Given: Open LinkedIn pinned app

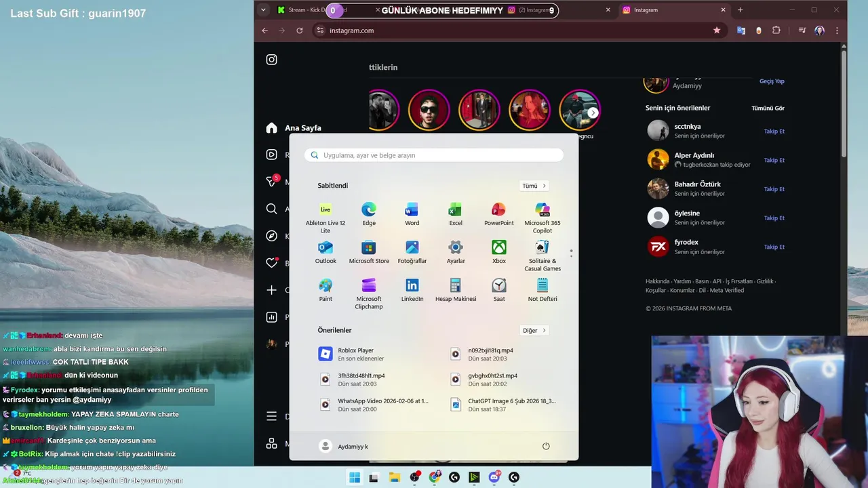Looking at the screenshot, I should (412, 290).
